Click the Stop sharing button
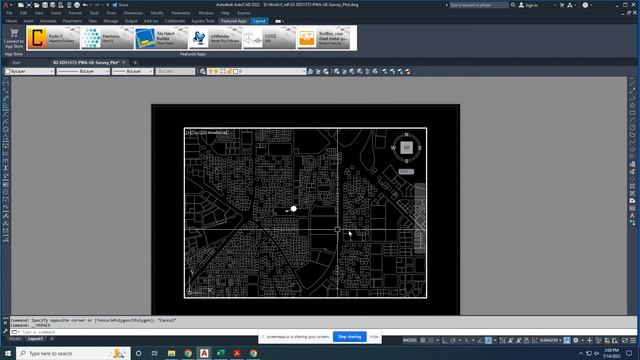This screenshot has height=360, width=640. click(350, 337)
